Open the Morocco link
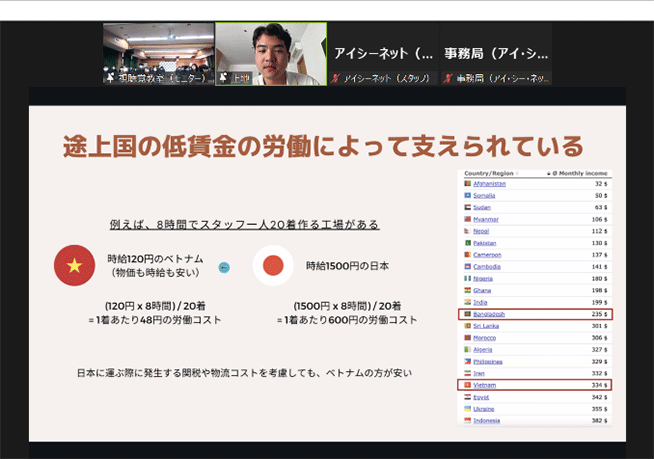 [x=485, y=338]
